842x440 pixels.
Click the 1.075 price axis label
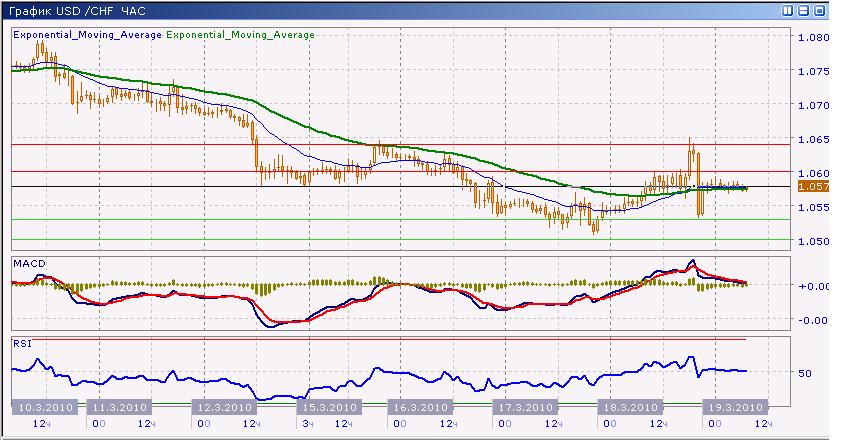pyautogui.click(x=814, y=71)
